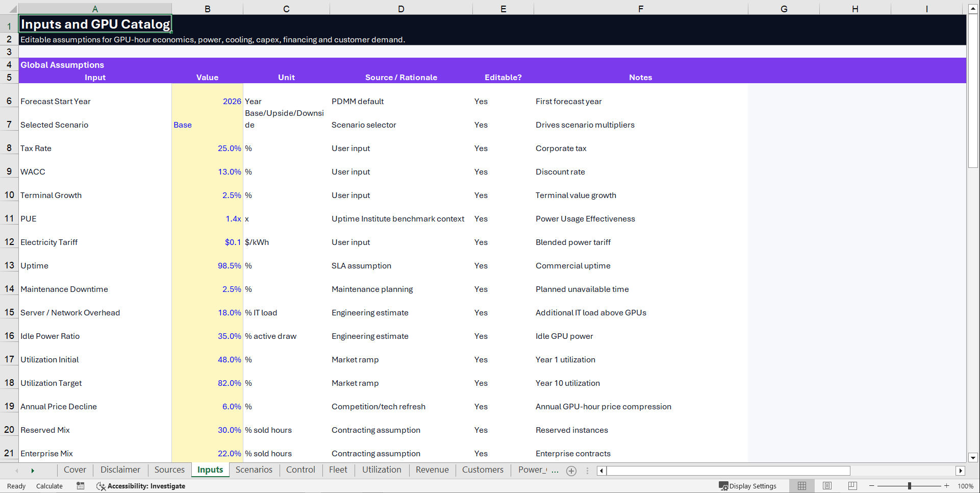Viewport: 980px width, 493px height.
Task: Open the Fleet sheet tab
Action: tap(338, 470)
